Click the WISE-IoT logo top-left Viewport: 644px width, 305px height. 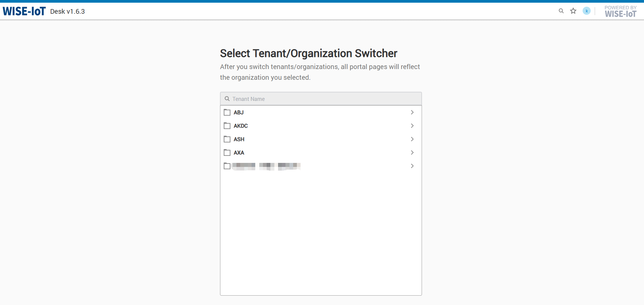click(23, 10)
